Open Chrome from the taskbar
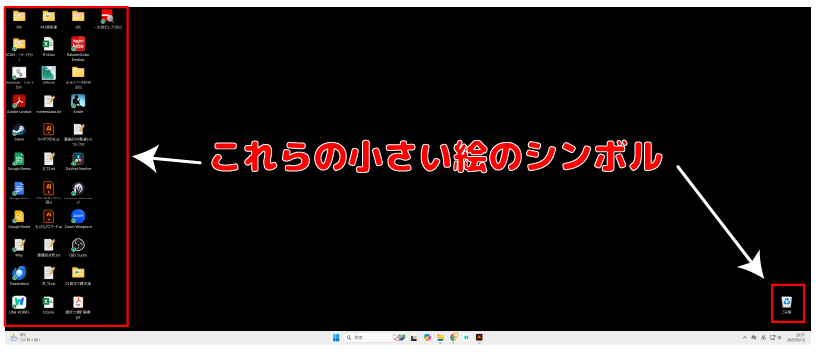The width and height of the screenshot is (816, 364). (453, 337)
